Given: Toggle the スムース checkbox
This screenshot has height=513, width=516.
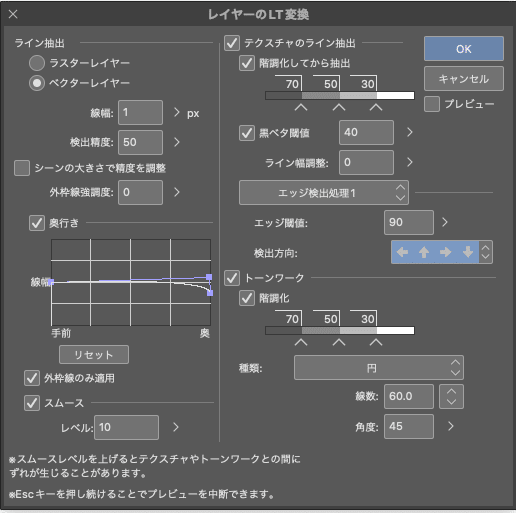Looking at the screenshot, I should click(32, 403).
